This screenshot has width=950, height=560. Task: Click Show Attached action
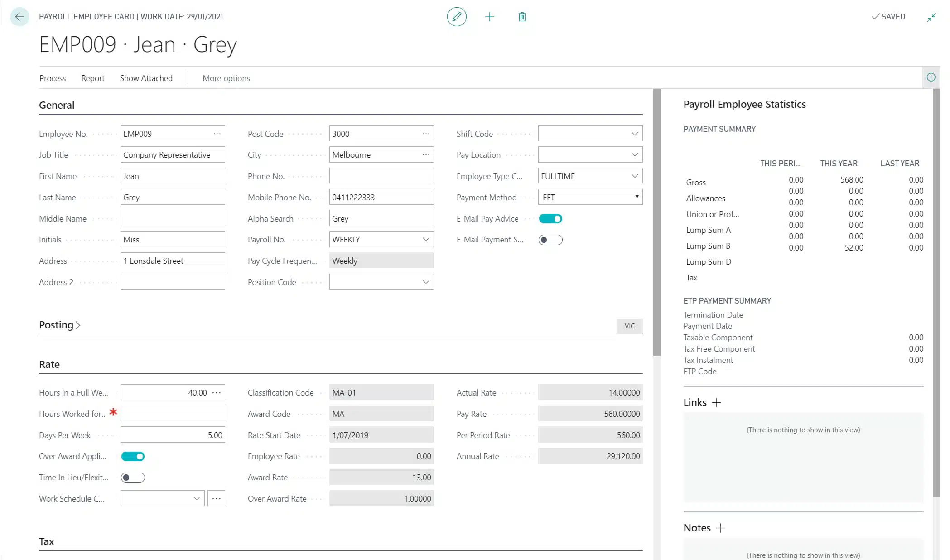coord(146,78)
